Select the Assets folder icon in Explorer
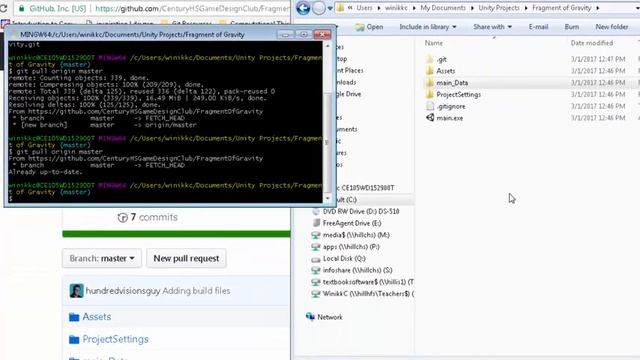 (429, 71)
